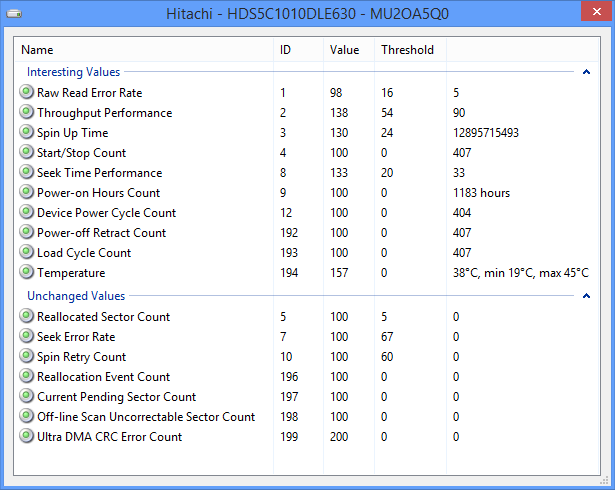Click the raw value 404 for Device Power Cycle Count
Viewport: 615px width, 490px height.
[462, 213]
